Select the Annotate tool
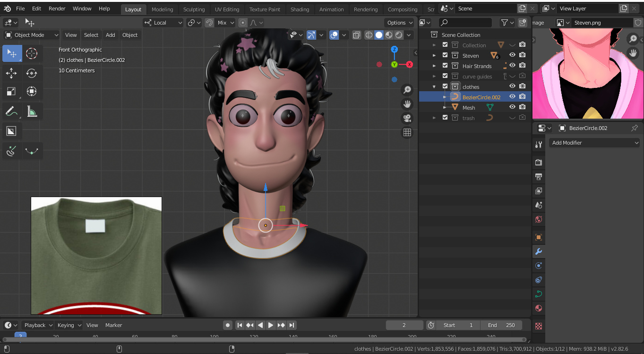Image resolution: width=644 pixels, height=354 pixels. click(x=12, y=112)
